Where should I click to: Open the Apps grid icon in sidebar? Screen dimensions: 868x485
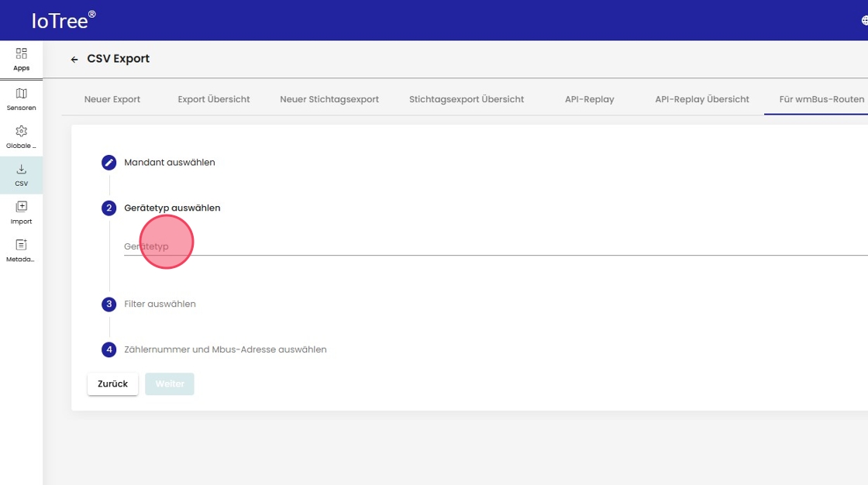pos(21,53)
